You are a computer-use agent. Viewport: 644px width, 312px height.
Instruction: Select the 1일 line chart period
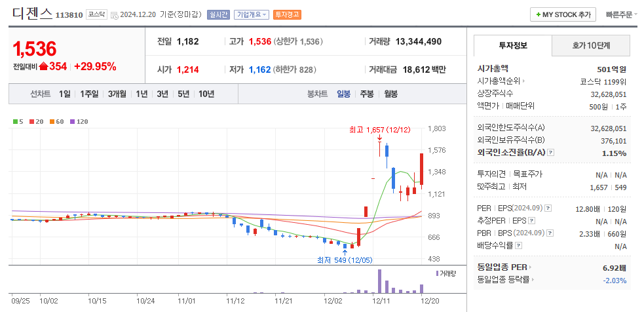tap(64, 94)
